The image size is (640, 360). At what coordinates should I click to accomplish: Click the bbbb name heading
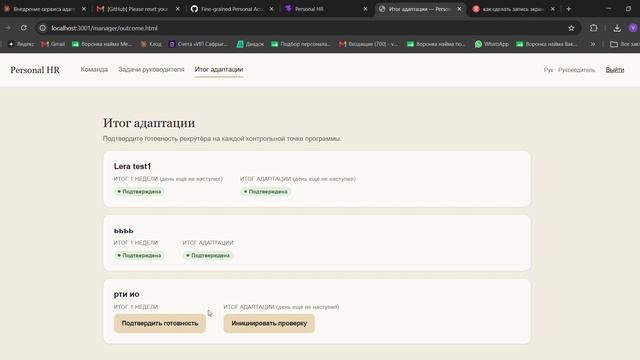coord(124,231)
